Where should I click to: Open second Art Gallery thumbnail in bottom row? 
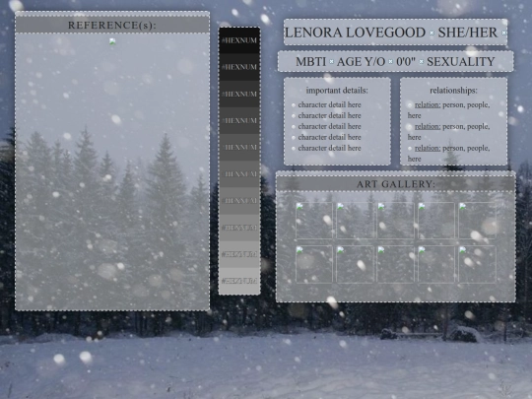[x=355, y=264]
